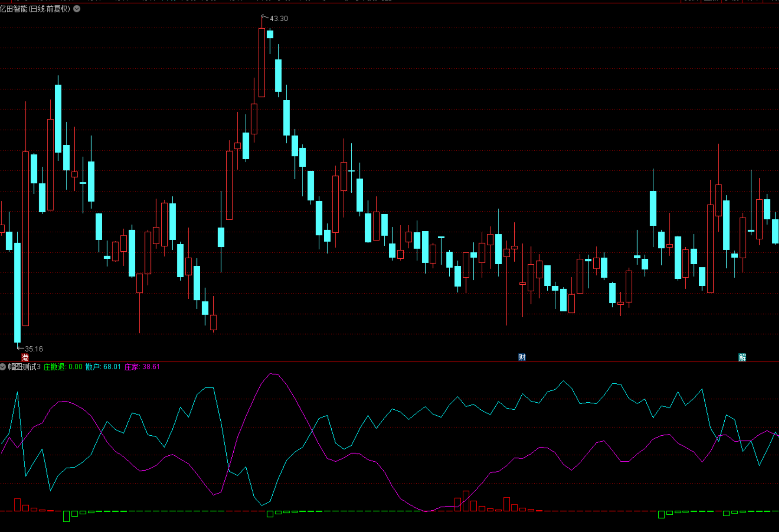Click the large green bar at sub-chart bottom left
Viewport: 779px width, 532px height.
point(66,516)
